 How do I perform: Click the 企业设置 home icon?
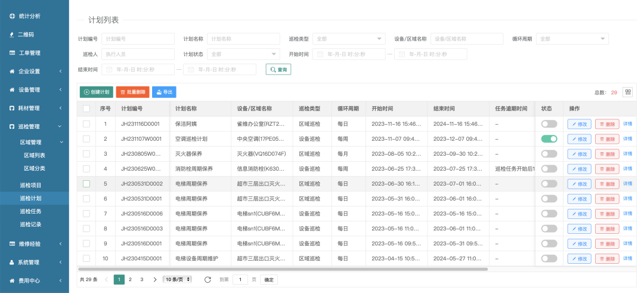(12, 72)
